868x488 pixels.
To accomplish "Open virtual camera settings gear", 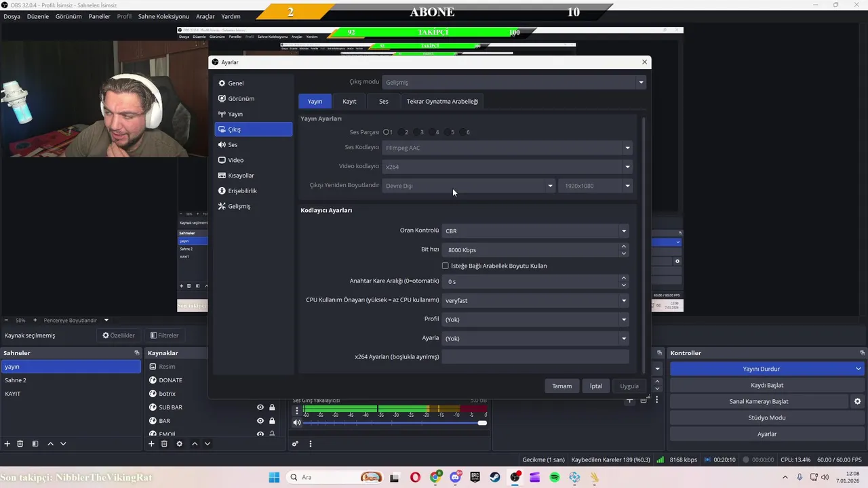I will pos(857,401).
